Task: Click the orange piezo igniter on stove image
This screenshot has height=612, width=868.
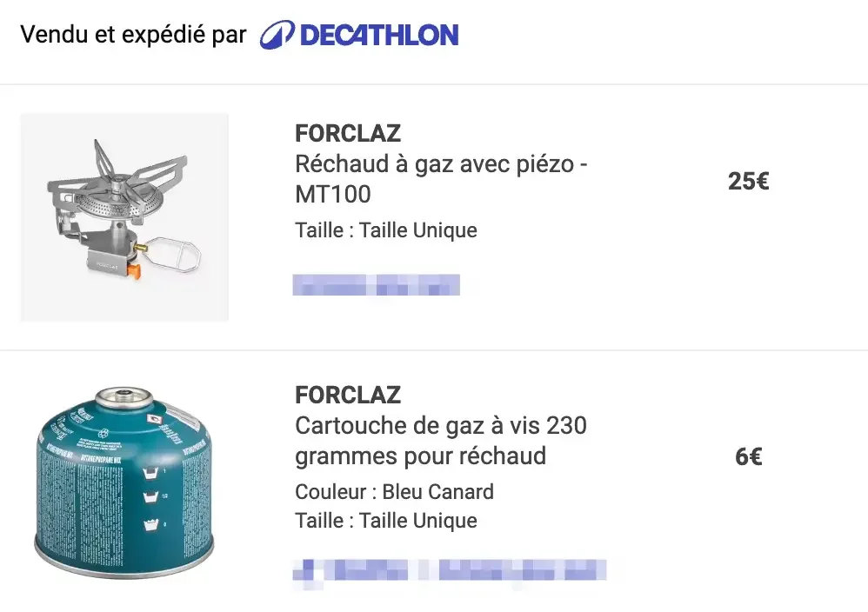Action: tap(133, 270)
